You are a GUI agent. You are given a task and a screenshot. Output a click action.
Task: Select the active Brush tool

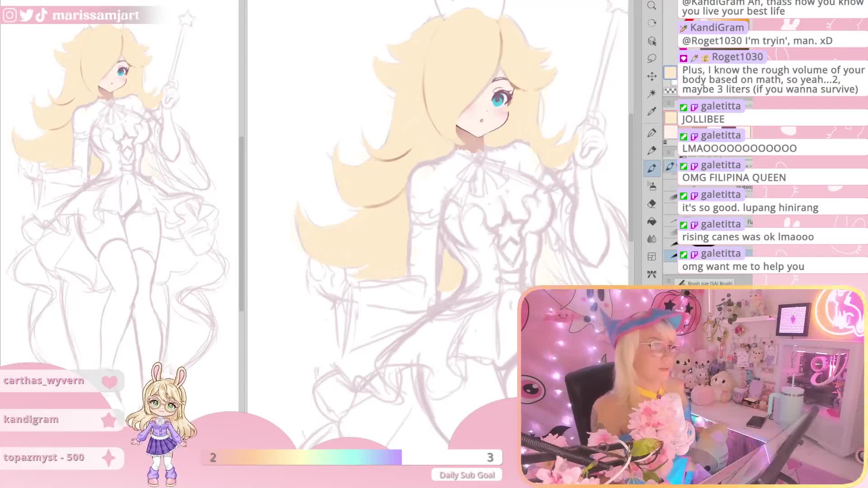(651, 168)
